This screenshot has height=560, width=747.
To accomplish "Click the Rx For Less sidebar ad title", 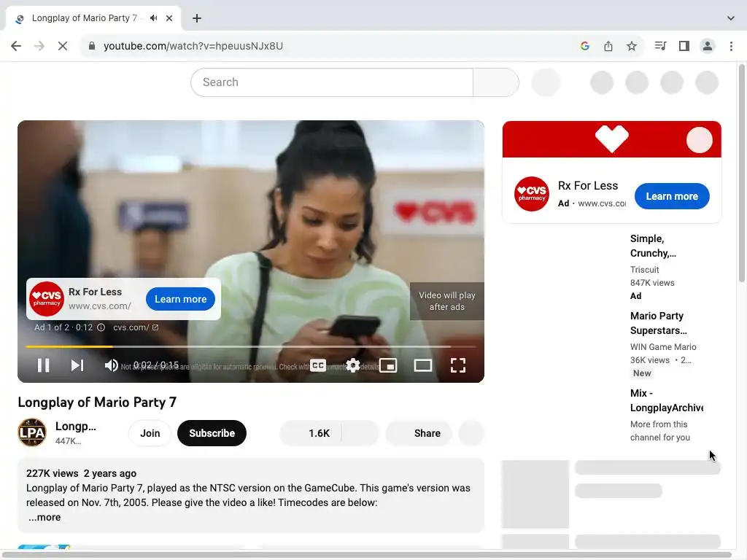I will click(588, 186).
